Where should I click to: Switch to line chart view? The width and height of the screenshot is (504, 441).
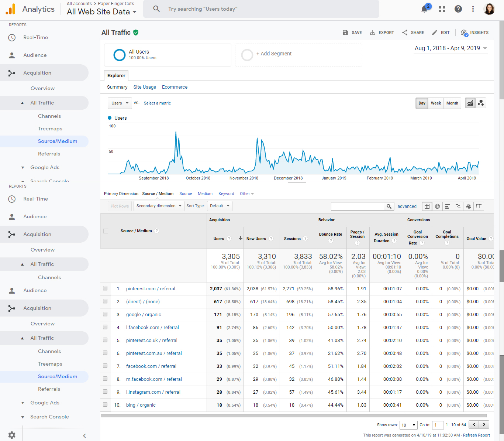point(470,103)
